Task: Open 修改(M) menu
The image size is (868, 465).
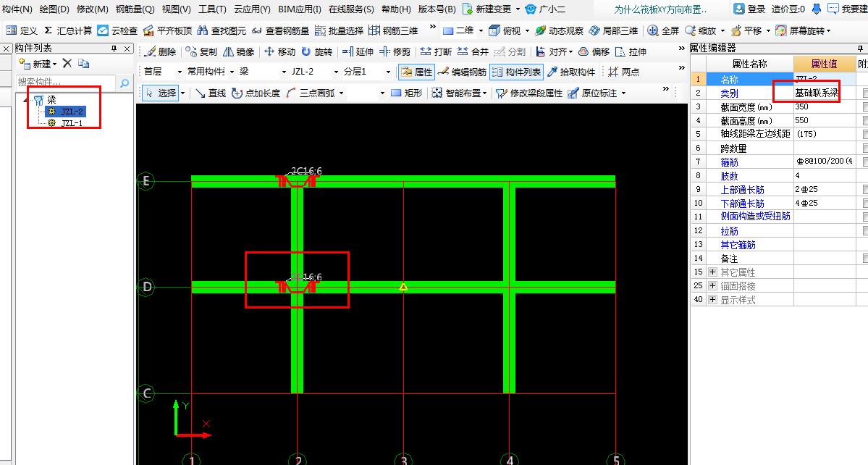Action: click(x=93, y=9)
